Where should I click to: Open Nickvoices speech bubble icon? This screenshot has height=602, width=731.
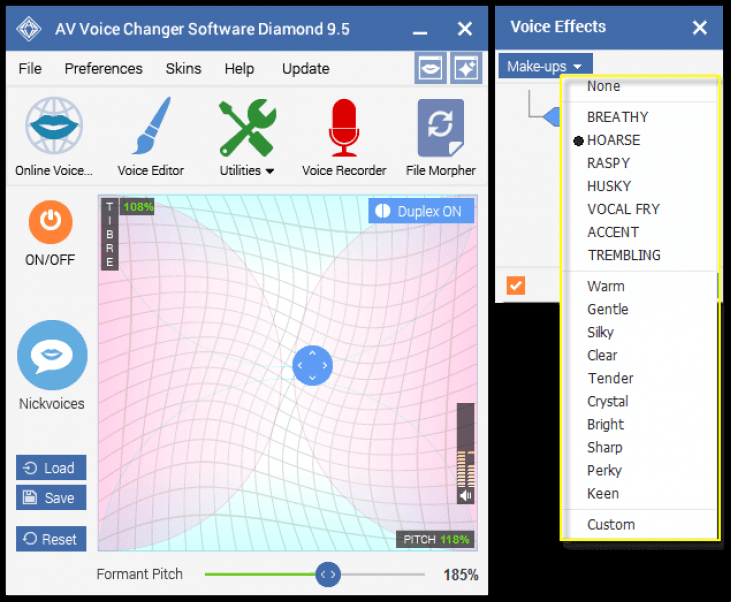click(52, 355)
